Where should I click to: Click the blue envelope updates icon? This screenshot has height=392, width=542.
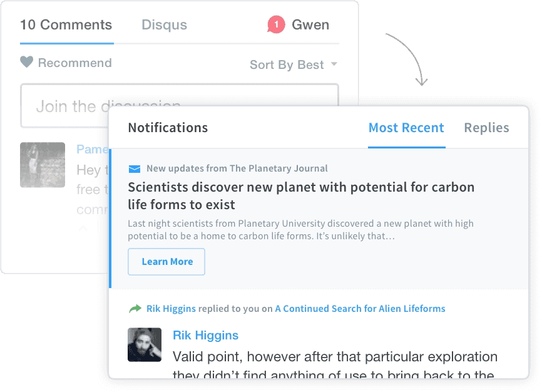point(134,168)
